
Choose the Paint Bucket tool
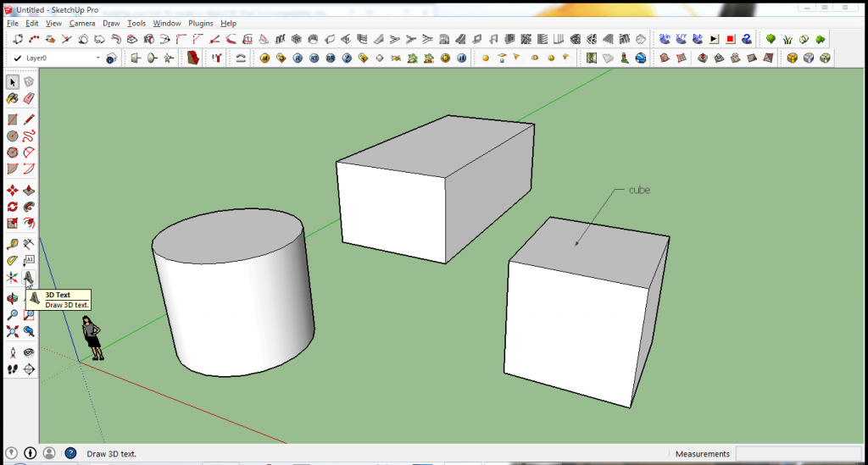[12, 98]
